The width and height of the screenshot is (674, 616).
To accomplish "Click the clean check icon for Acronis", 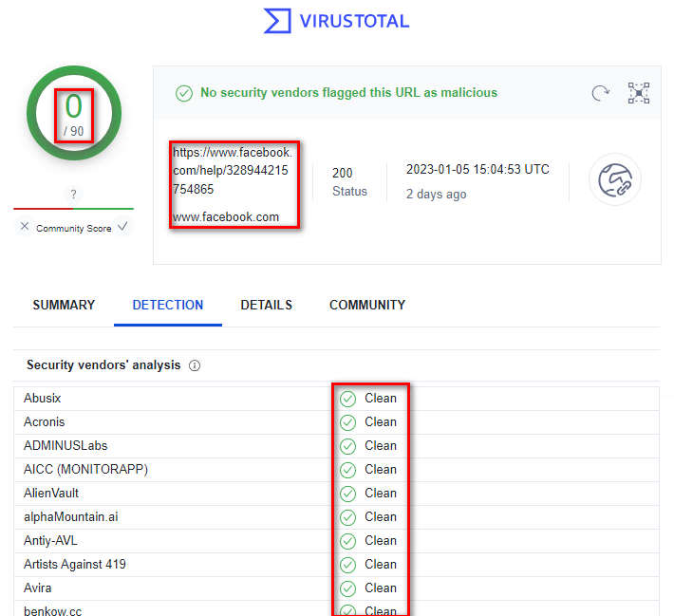I will click(x=347, y=422).
